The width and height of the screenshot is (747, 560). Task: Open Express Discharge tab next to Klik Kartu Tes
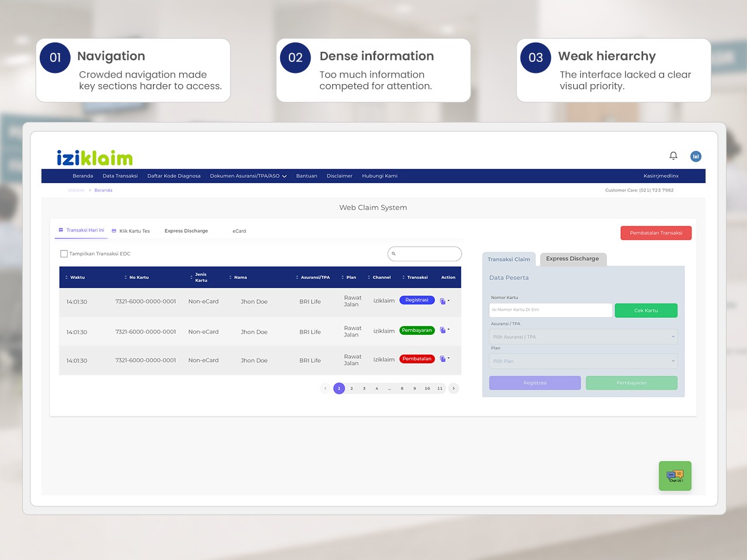click(186, 231)
